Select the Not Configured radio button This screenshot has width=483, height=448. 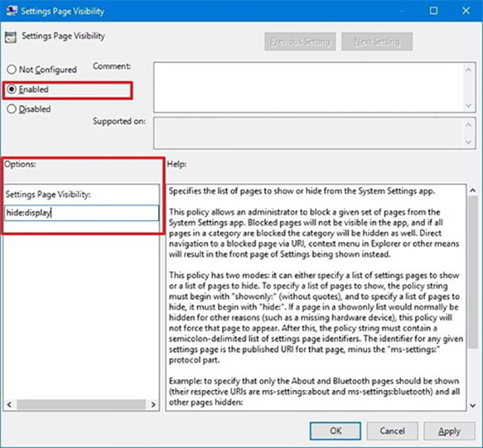[11, 69]
